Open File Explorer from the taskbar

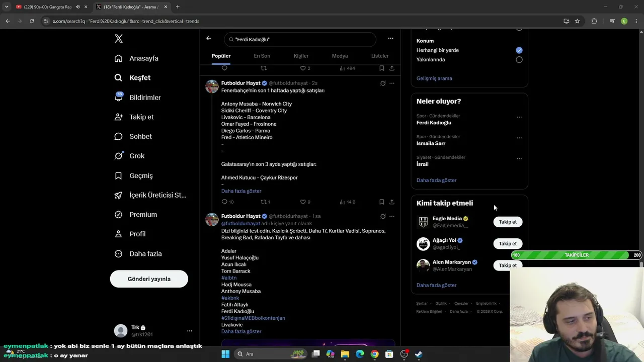pyautogui.click(x=345, y=354)
